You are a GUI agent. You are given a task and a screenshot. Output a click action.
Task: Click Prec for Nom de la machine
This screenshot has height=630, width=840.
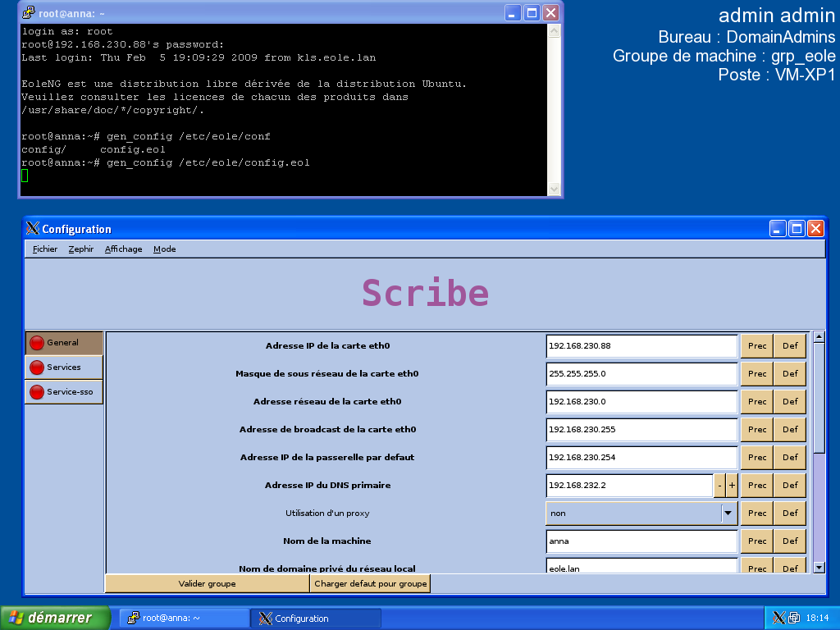tap(757, 541)
